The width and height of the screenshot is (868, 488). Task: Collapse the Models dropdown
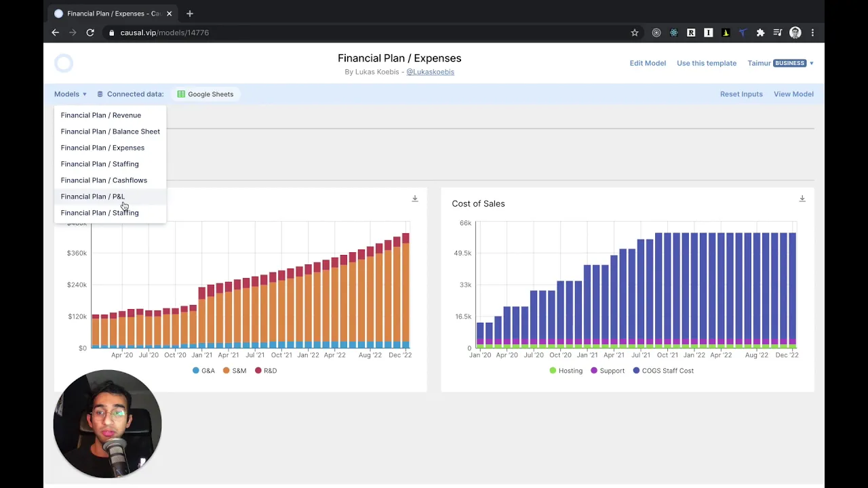point(71,94)
